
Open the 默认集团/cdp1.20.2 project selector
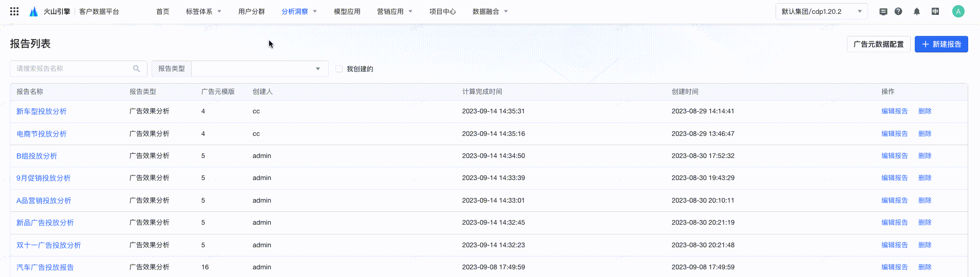coord(821,11)
